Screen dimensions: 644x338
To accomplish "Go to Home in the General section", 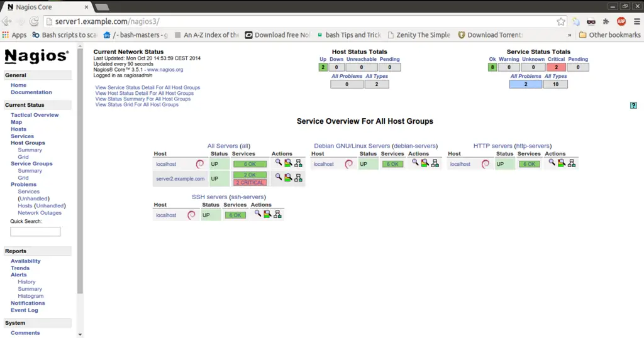I will (18, 85).
